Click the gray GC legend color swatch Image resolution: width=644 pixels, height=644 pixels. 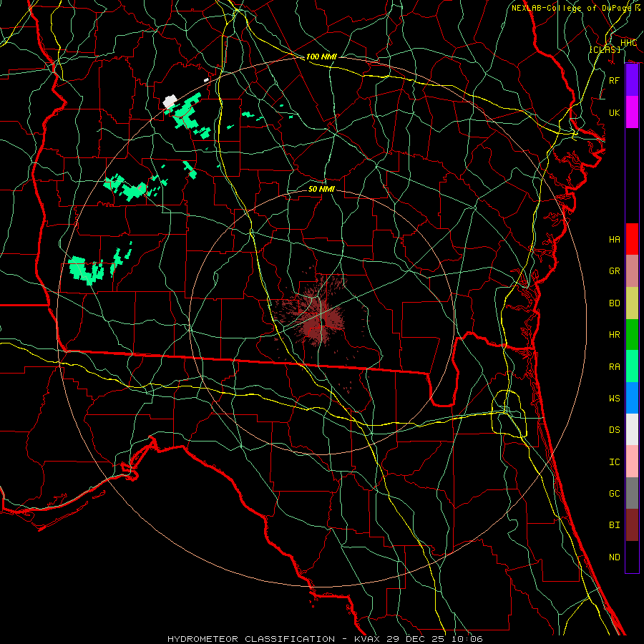coord(632,493)
